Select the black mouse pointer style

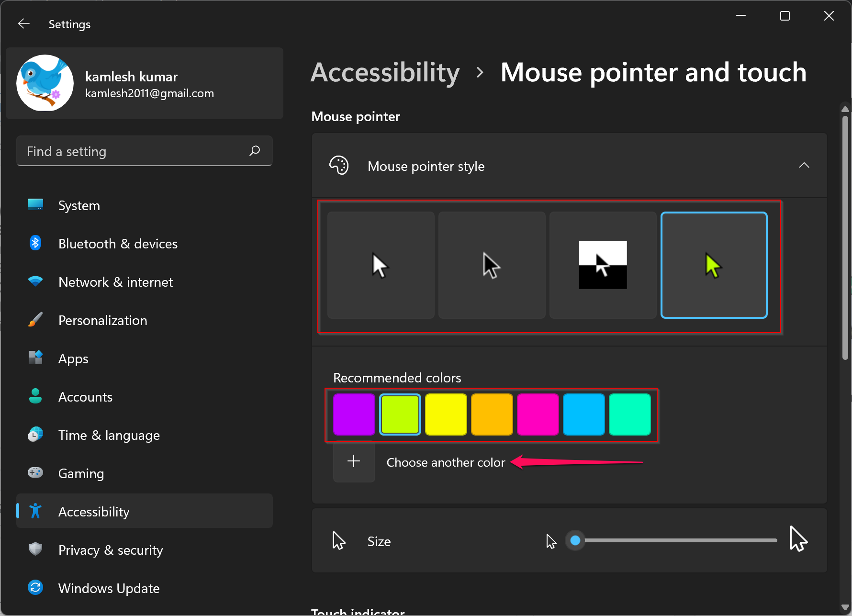click(492, 265)
